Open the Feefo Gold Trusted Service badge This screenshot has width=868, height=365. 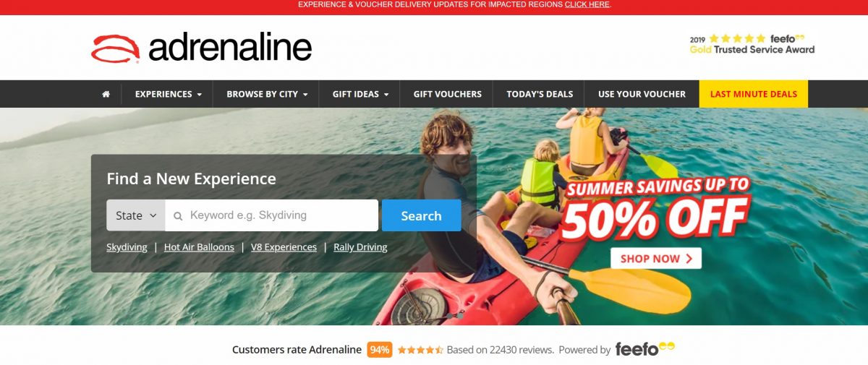click(x=752, y=44)
